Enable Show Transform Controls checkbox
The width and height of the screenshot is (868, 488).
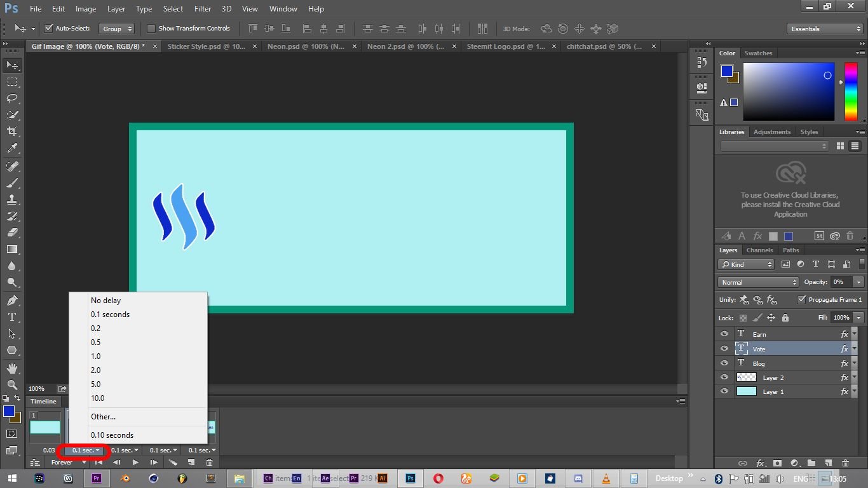tap(151, 29)
